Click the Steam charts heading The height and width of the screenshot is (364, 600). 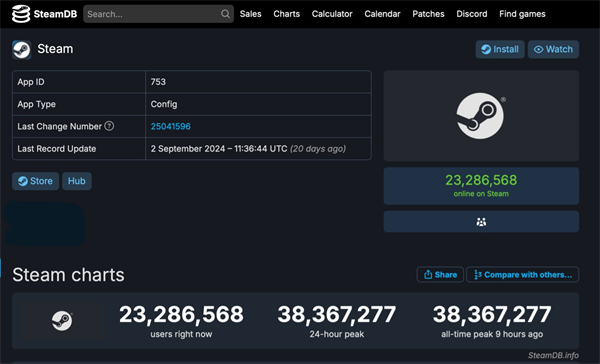coord(68,275)
